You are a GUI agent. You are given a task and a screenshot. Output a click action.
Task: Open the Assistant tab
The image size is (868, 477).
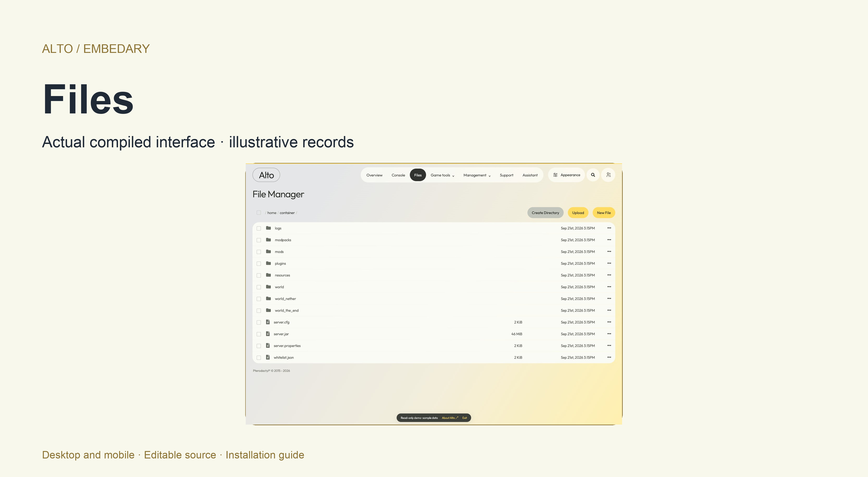click(530, 175)
